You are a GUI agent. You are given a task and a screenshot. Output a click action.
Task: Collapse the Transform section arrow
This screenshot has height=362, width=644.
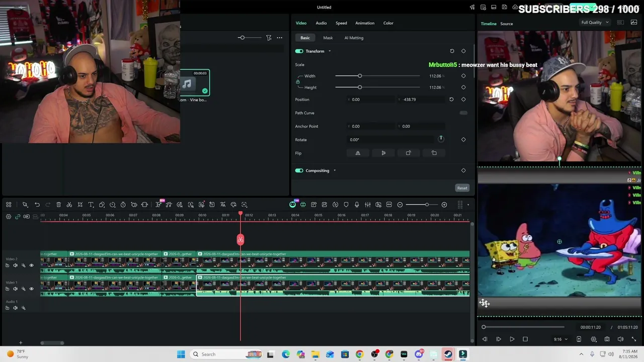[330, 51]
